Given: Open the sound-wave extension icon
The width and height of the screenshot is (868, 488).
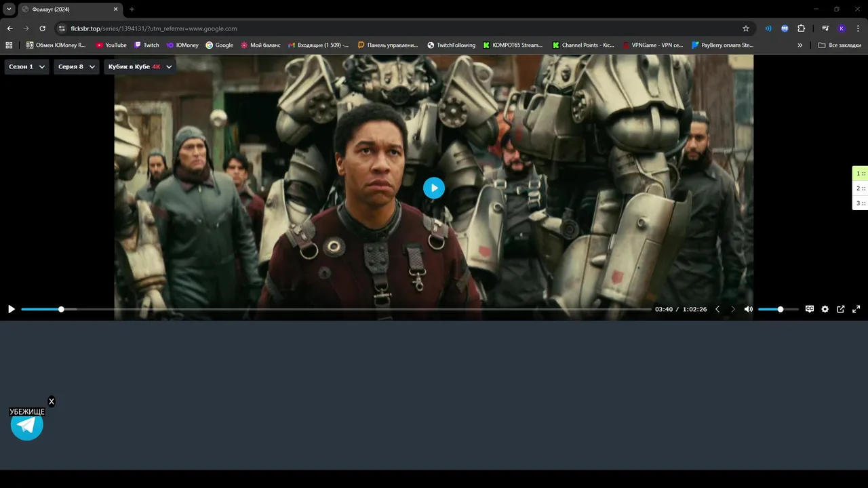Looking at the screenshot, I should (768, 28).
